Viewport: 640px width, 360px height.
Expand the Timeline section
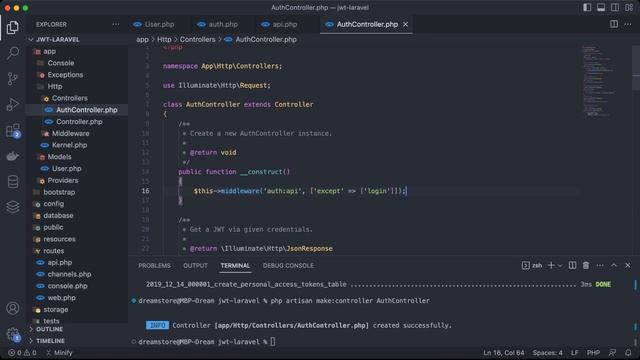point(50,341)
